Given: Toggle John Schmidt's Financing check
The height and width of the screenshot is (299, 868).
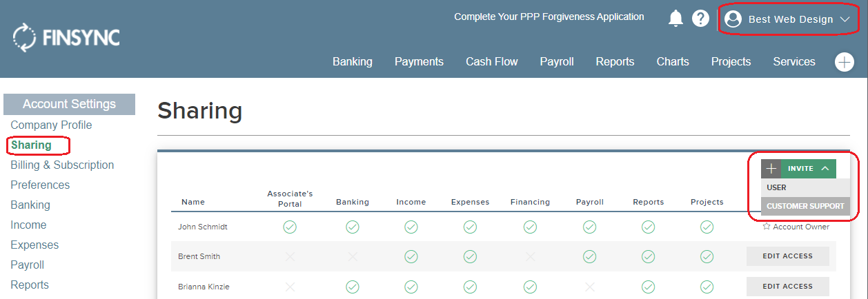Looking at the screenshot, I should click(530, 227).
